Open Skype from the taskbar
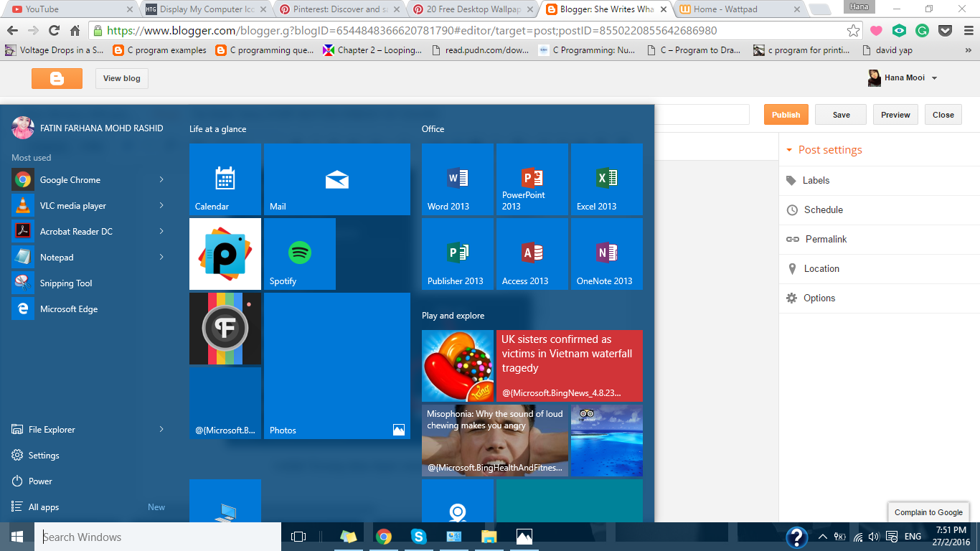980x551 pixels. 419,537
